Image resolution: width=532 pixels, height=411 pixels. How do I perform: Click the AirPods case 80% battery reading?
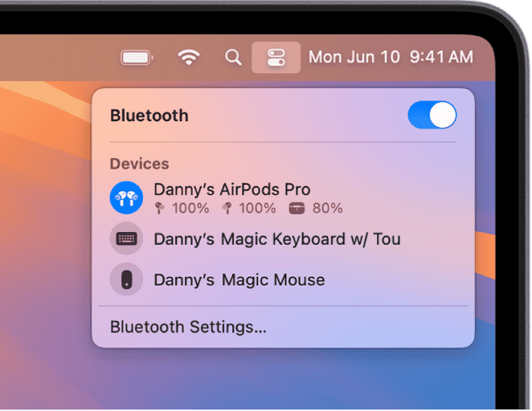(x=316, y=209)
